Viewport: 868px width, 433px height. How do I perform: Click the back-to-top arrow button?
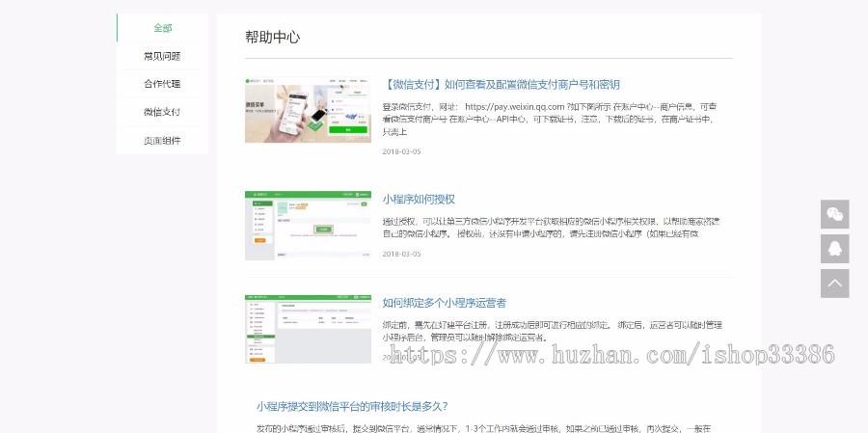(x=835, y=284)
